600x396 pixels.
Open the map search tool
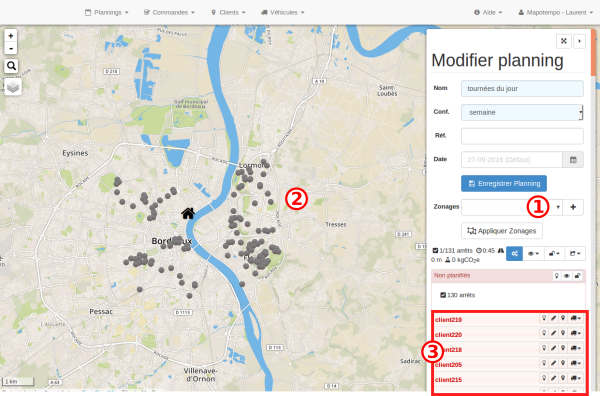(x=11, y=66)
